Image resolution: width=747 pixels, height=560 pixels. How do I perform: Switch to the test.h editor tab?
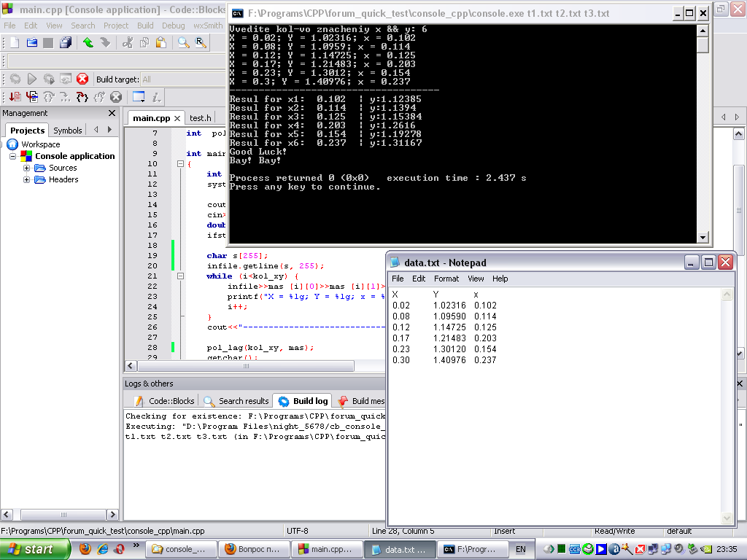[200, 118]
